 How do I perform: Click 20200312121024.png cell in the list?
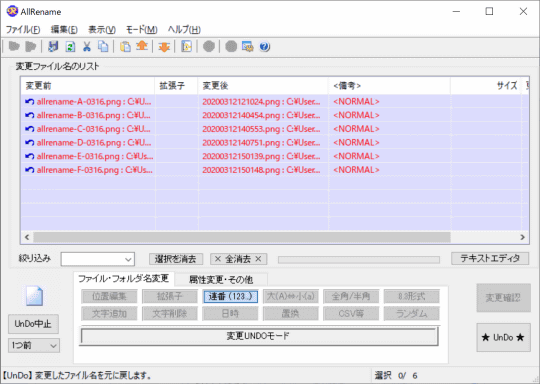tap(263, 102)
